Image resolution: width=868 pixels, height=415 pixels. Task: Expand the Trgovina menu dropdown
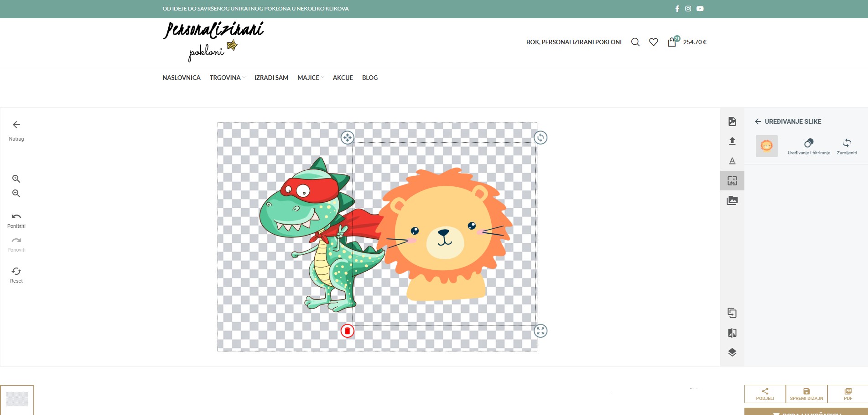[x=227, y=78]
